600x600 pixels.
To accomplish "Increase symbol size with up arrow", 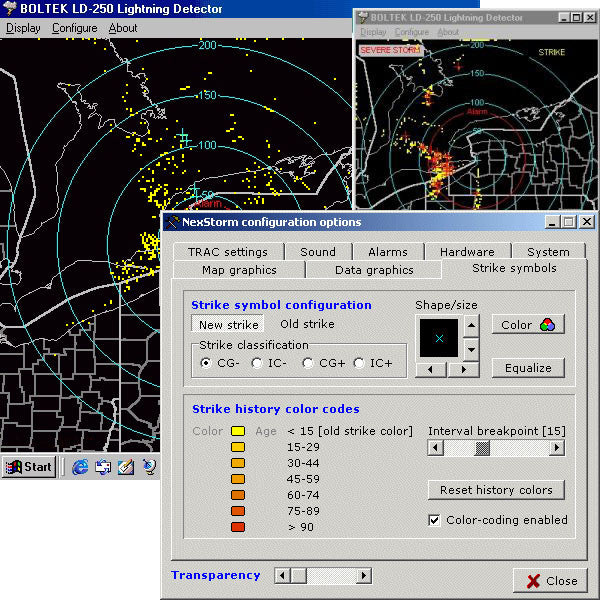I will 471,326.
